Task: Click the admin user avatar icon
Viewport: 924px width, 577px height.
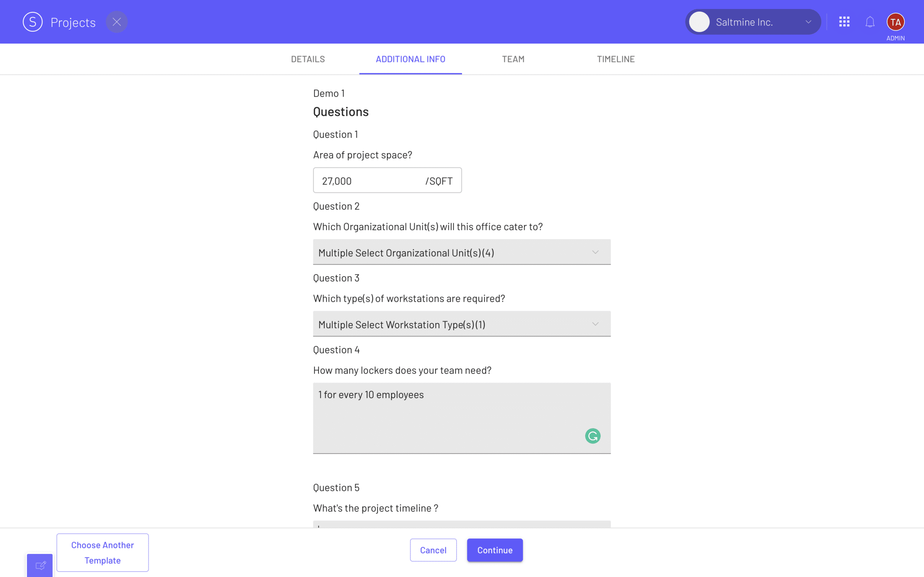Action: coord(895,21)
